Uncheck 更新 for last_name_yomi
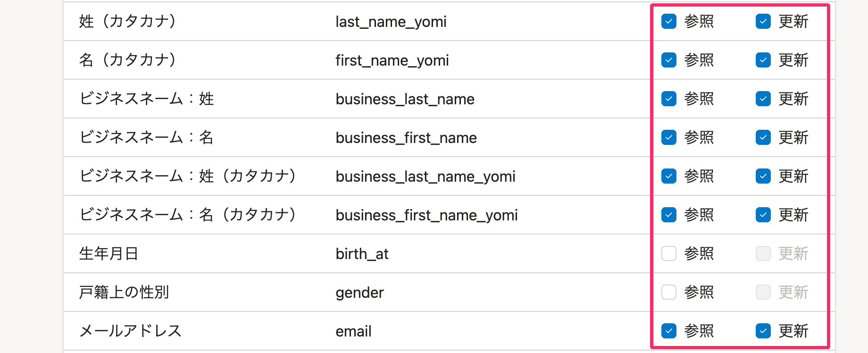The height and width of the screenshot is (353, 868). click(x=763, y=21)
